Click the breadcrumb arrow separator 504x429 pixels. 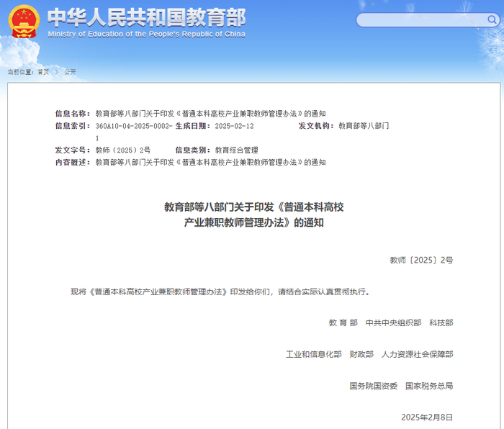tap(57, 72)
